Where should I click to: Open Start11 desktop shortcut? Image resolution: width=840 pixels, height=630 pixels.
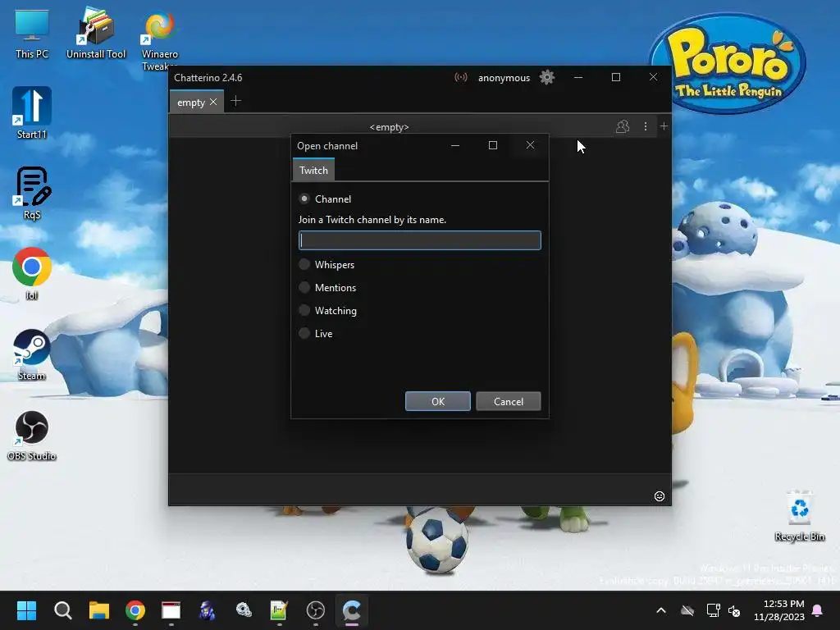click(x=32, y=113)
